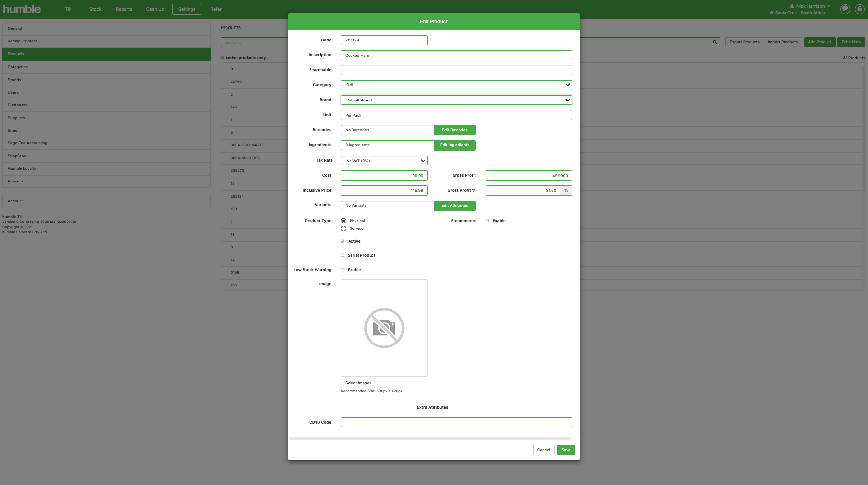Toggle the Active checkbox
The width and height of the screenshot is (868, 485).
click(343, 241)
